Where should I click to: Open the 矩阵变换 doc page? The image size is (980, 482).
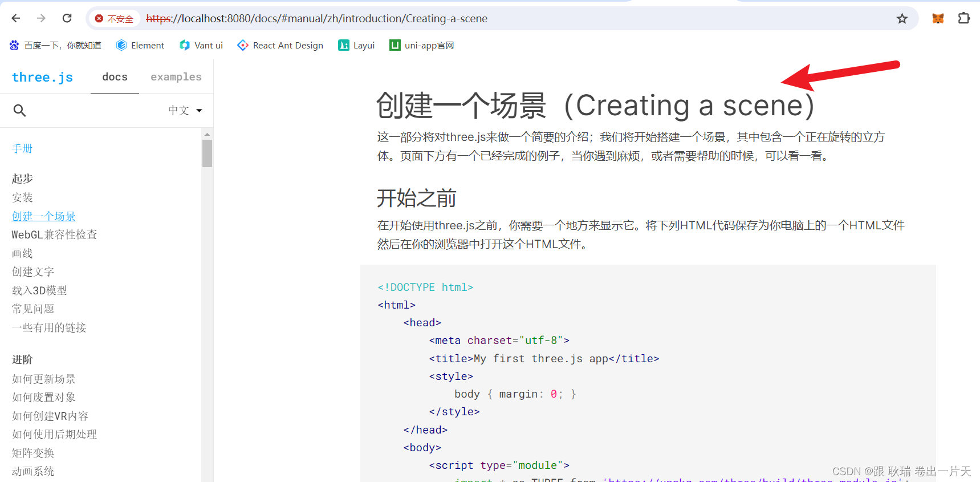(x=33, y=453)
